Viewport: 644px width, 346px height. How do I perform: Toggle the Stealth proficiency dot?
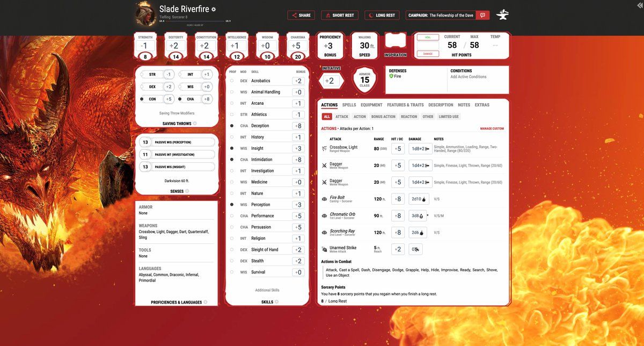pyautogui.click(x=232, y=261)
